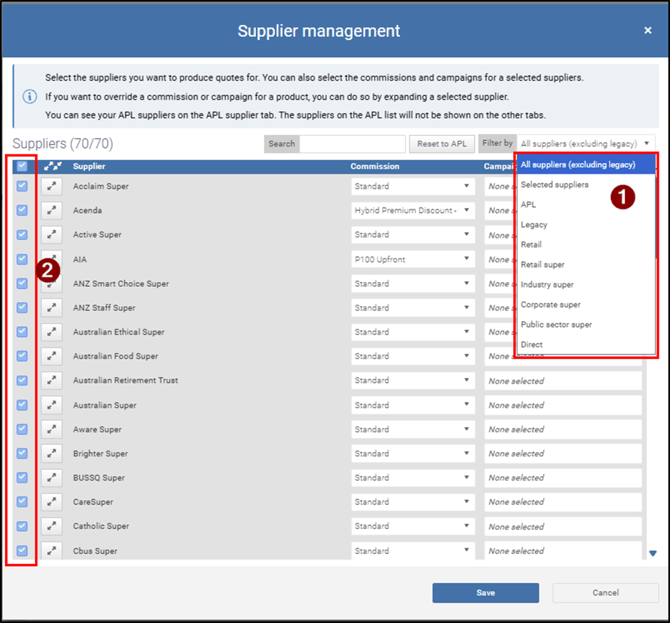
Task: Click the Save button
Action: pos(485,593)
